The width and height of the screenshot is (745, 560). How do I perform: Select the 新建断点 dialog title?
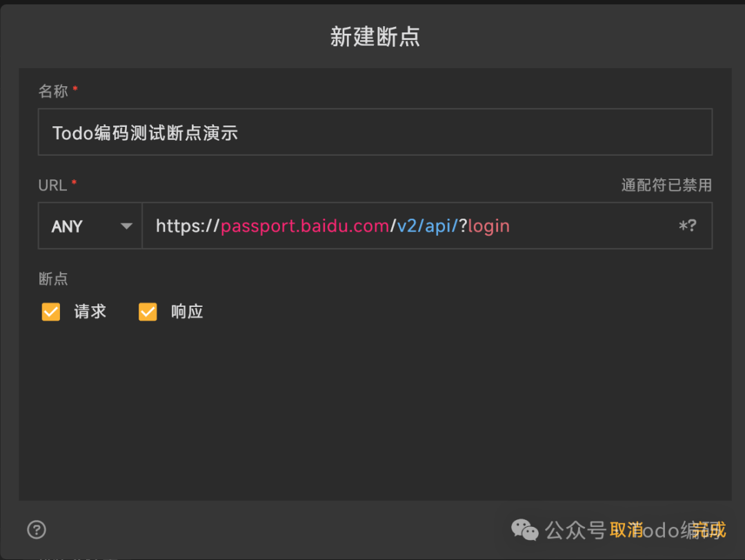375,37
